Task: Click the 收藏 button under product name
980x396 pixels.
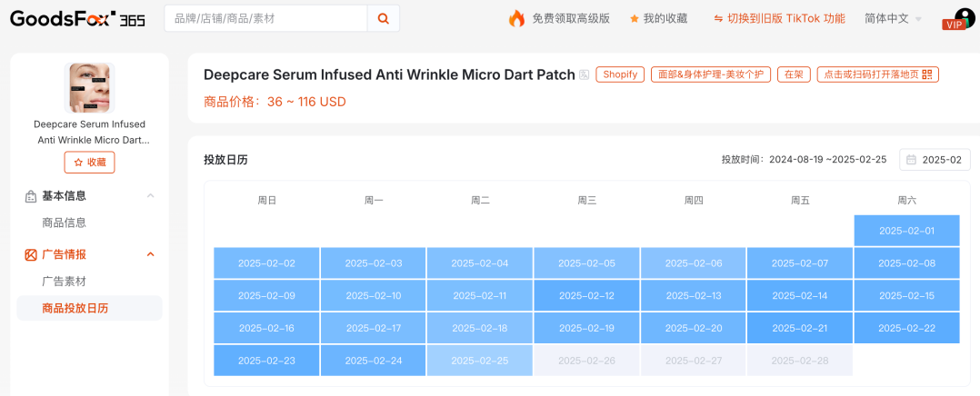Action: pos(89,162)
